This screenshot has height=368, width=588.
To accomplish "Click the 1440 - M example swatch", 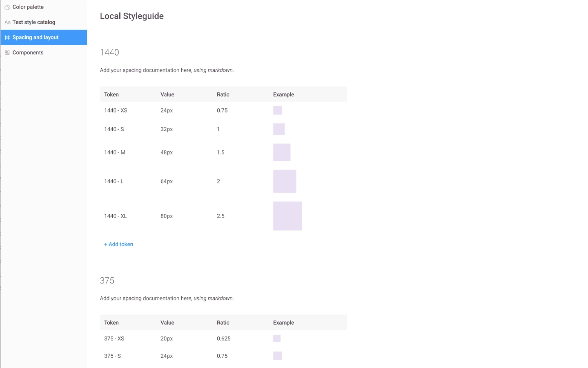I will click(x=282, y=152).
